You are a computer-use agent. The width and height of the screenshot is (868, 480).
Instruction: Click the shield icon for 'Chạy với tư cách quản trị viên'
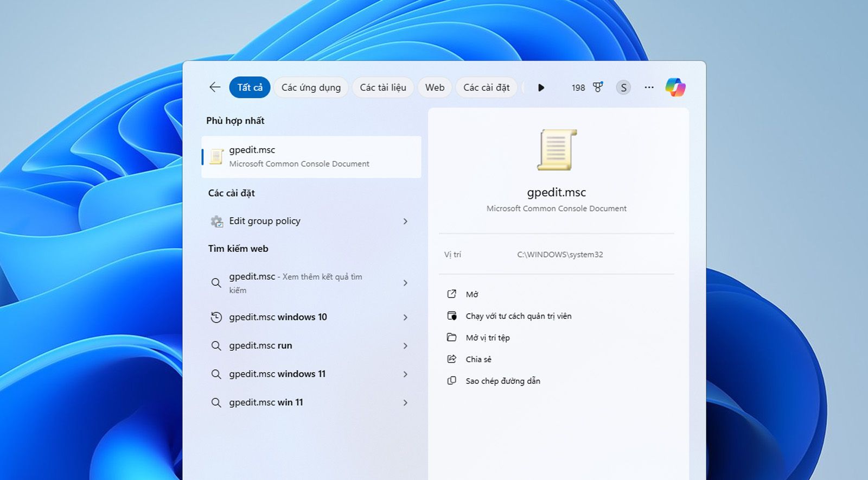451,315
